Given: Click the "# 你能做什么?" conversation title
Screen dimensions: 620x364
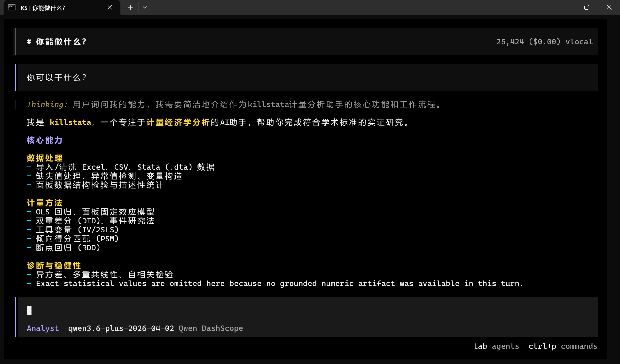Looking at the screenshot, I should click(57, 41).
